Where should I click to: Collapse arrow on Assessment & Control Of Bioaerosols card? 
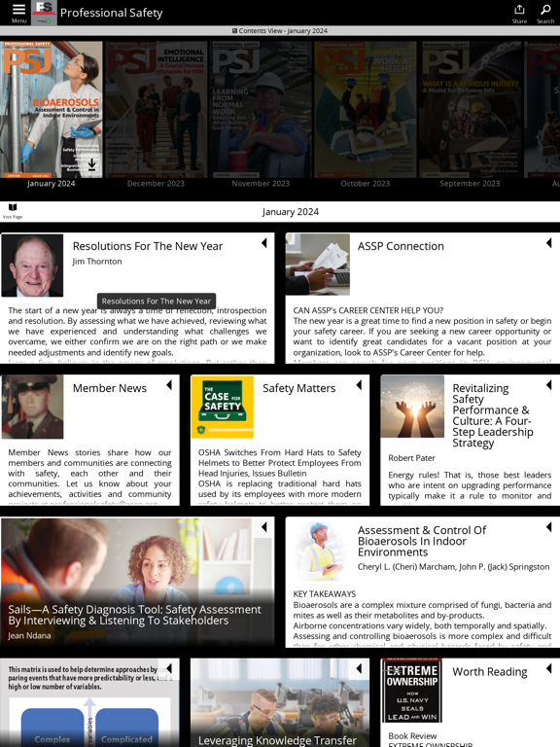pyautogui.click(x=549, y=527)
